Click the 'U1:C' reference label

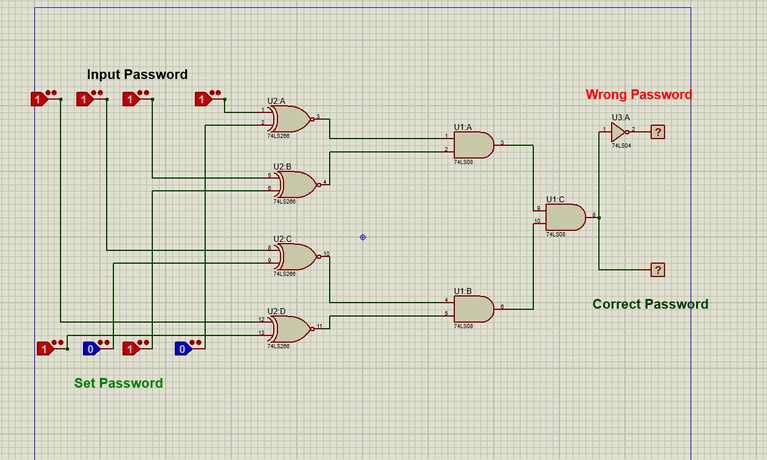[555, 200]
